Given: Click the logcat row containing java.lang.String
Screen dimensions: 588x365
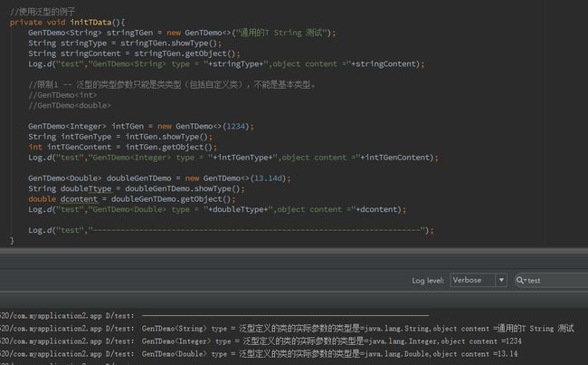Looking at the screenshot, I should pos(287,329).
